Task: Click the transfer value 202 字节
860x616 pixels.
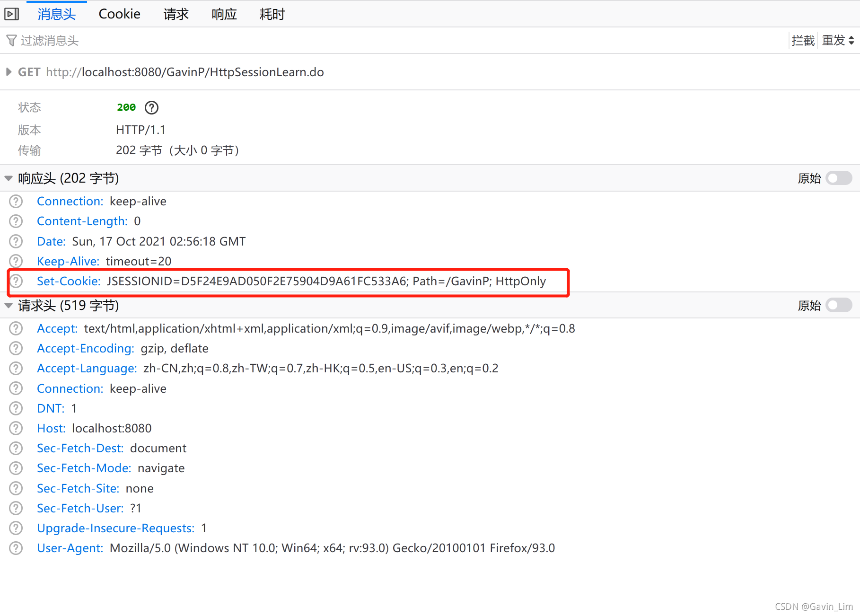Action: (177, 150)
